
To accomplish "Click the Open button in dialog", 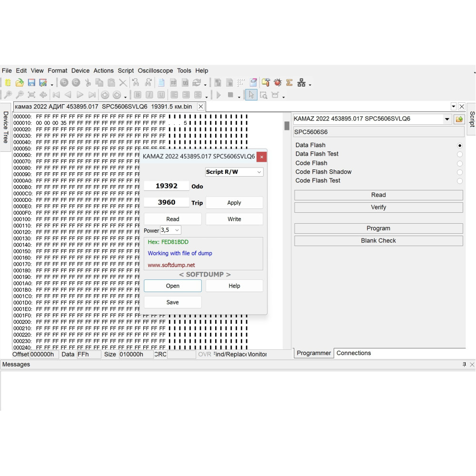I will tap(172, 286).
